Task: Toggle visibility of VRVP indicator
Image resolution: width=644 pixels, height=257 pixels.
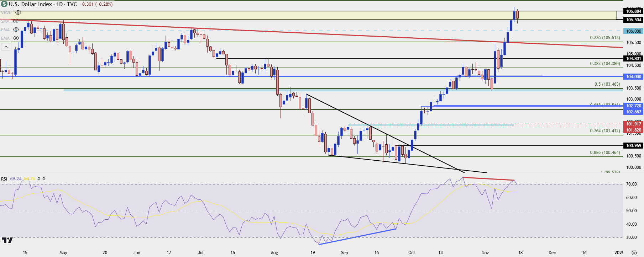Action: click(x=18, y=12)
